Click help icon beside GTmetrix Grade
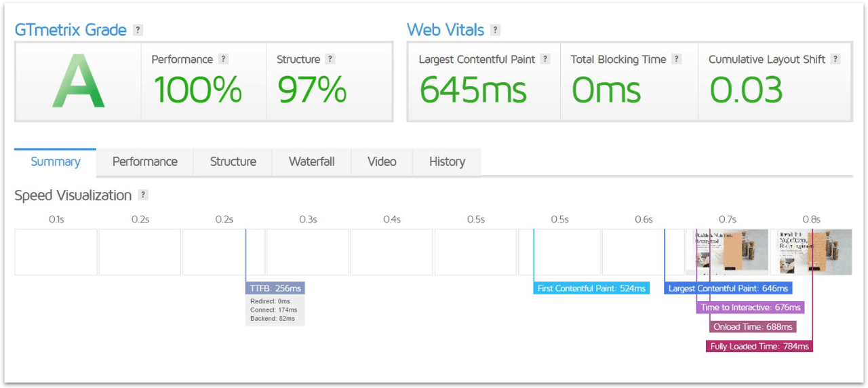 click(138, 30)
